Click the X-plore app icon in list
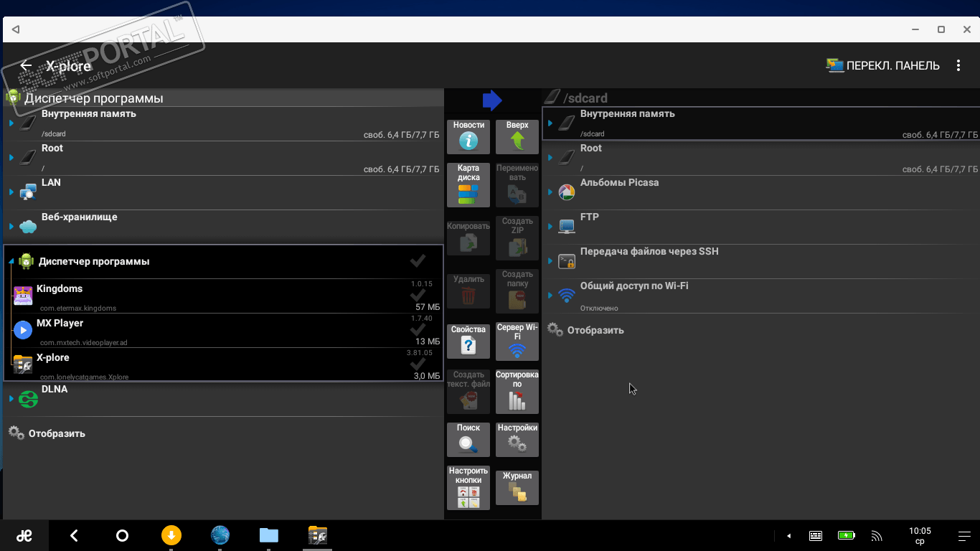The height and width of the screenshot is (551, 980). coord(23,364)
